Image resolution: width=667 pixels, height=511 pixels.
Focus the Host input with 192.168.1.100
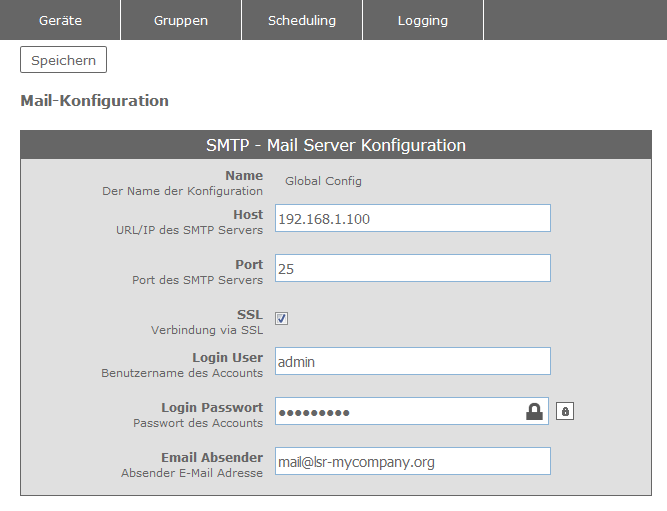[x=412, y=218]
